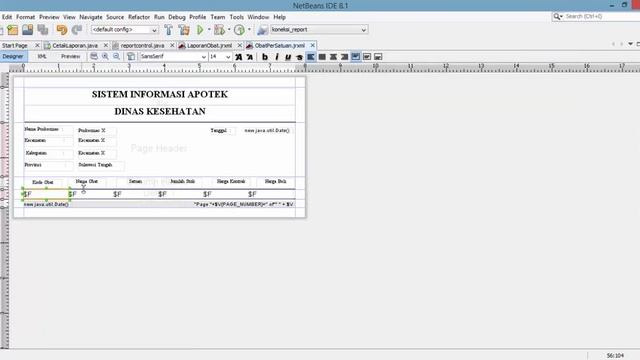640x360 pixels.
Task: Click the Undo toolbar icon
Action: [x=62, y=30]
